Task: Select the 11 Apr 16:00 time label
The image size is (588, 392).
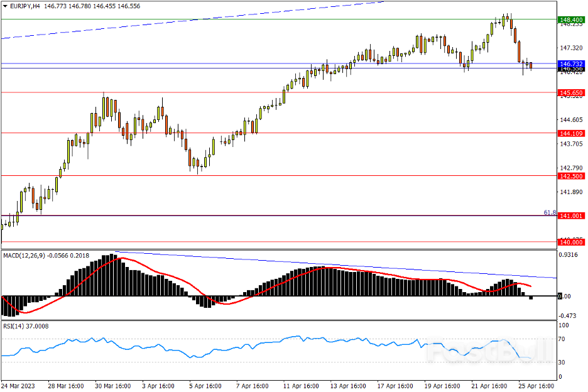Action: tap(301, 385)
